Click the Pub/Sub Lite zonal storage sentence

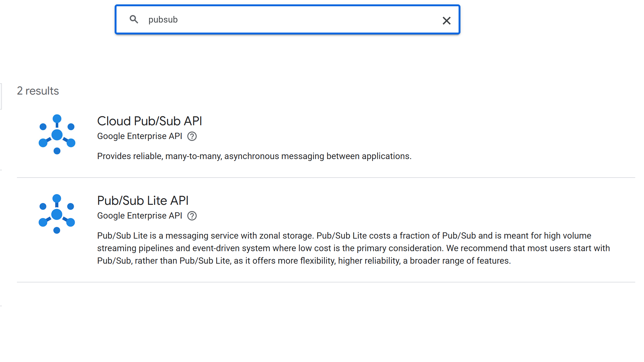(205, 235)
